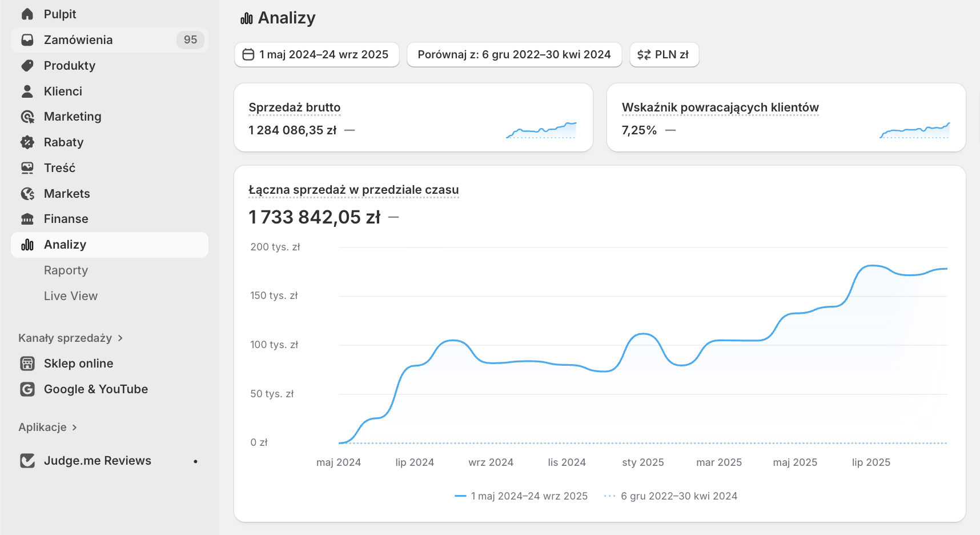Click the returning customers sparkline chart
980x535 pixels.
tap(915, 130)
